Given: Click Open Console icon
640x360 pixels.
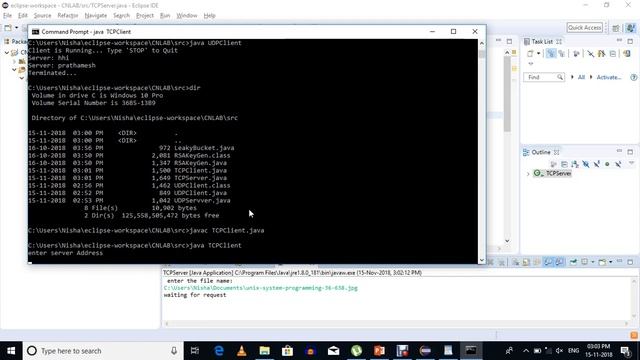Looking at the screenshot, I should [602, 262].
